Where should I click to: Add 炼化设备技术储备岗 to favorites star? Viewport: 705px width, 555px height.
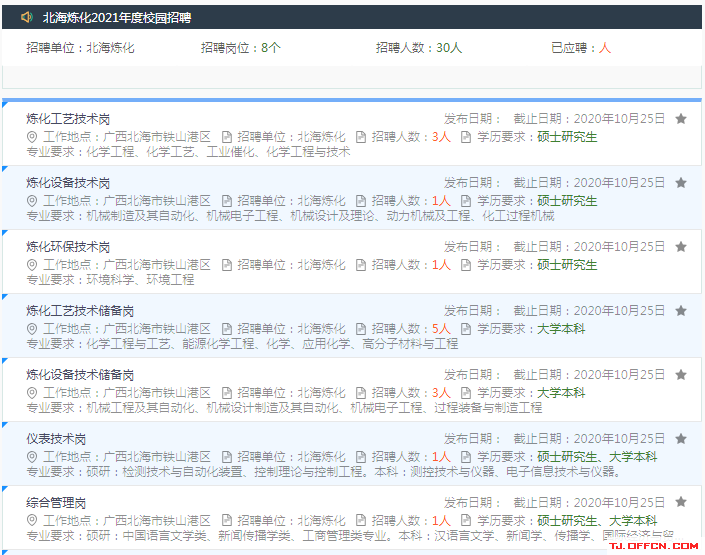point(681,375)
